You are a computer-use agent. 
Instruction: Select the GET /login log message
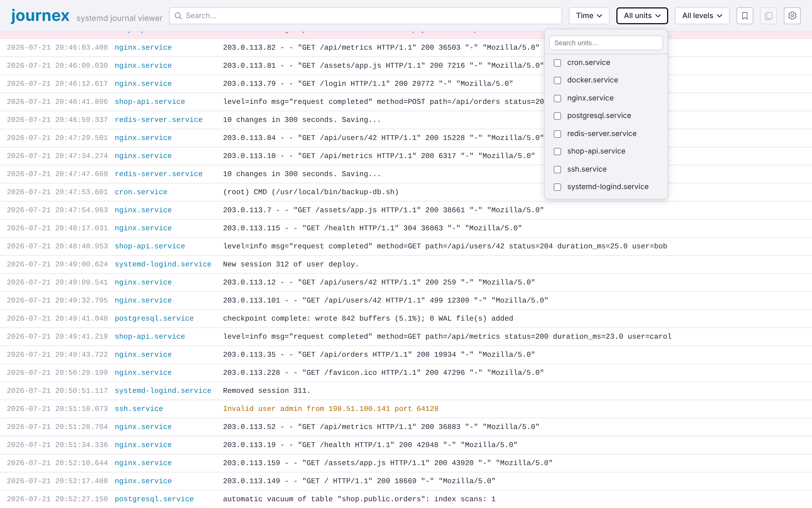[368, 83]
